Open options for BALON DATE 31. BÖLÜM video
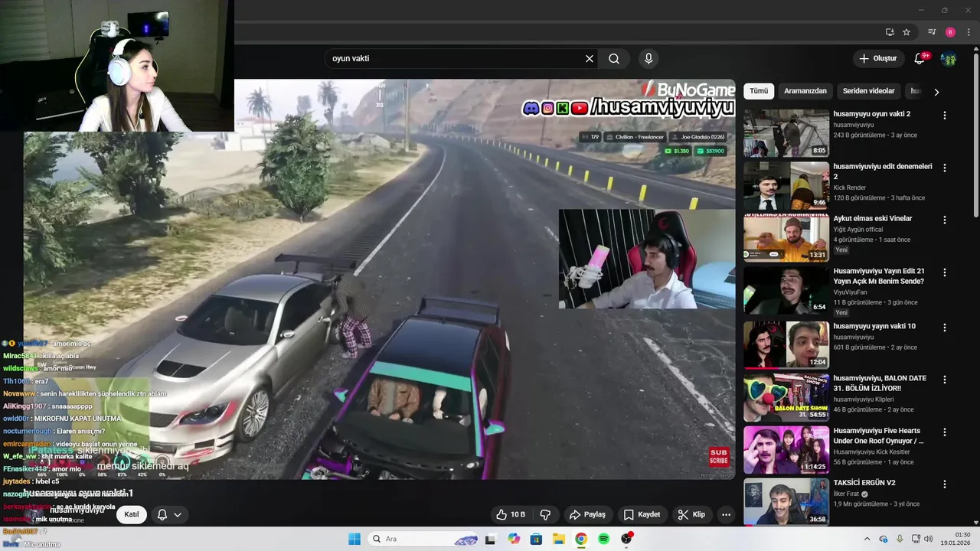The image size is (980, 551). [x=944, y=380]
